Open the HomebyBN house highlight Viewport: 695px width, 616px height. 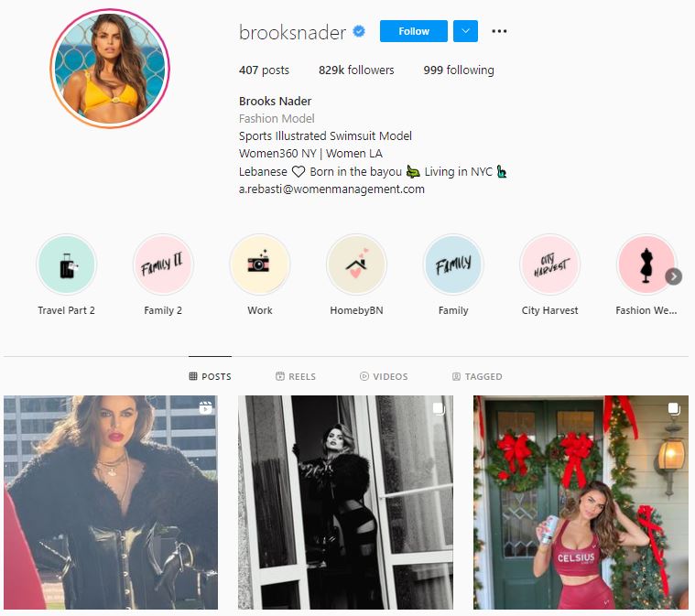(356, 265)
